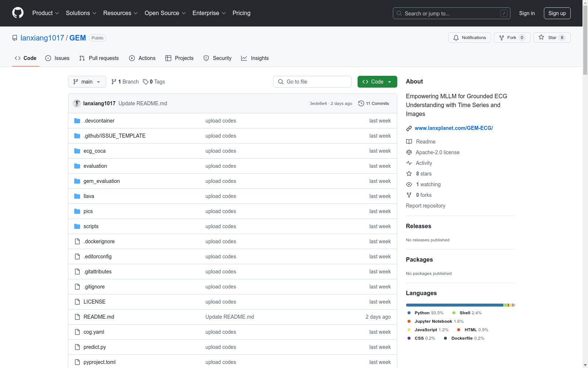
Task: Click the fork icon beside 0 forks
Action: click(409, 195)
